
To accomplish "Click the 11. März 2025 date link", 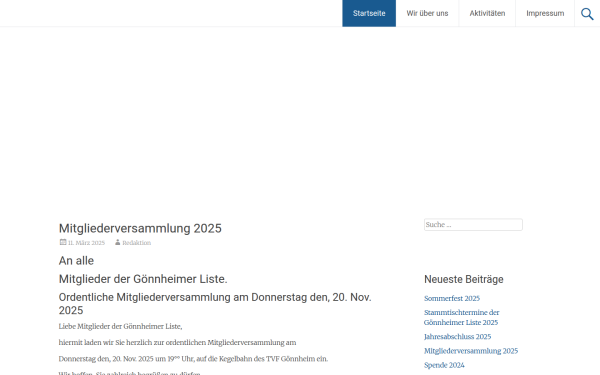I will pos(86,243).
